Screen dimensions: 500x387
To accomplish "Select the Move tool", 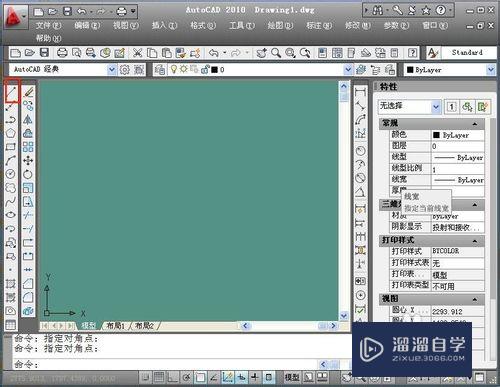I will click(x=28, y=160).
